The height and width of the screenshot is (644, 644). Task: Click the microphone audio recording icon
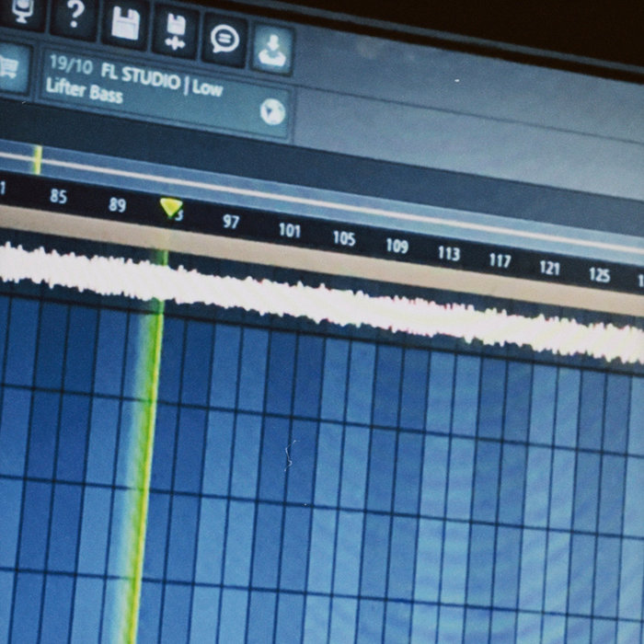click(23, 9)
